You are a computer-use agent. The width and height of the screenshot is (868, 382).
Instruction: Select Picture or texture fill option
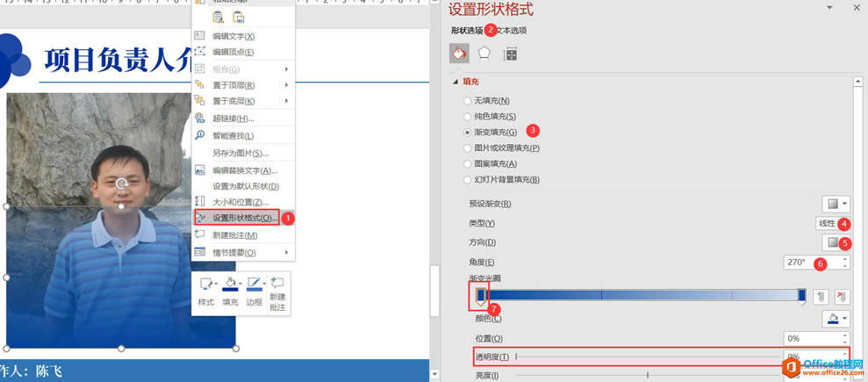click(x=467, y=148)
